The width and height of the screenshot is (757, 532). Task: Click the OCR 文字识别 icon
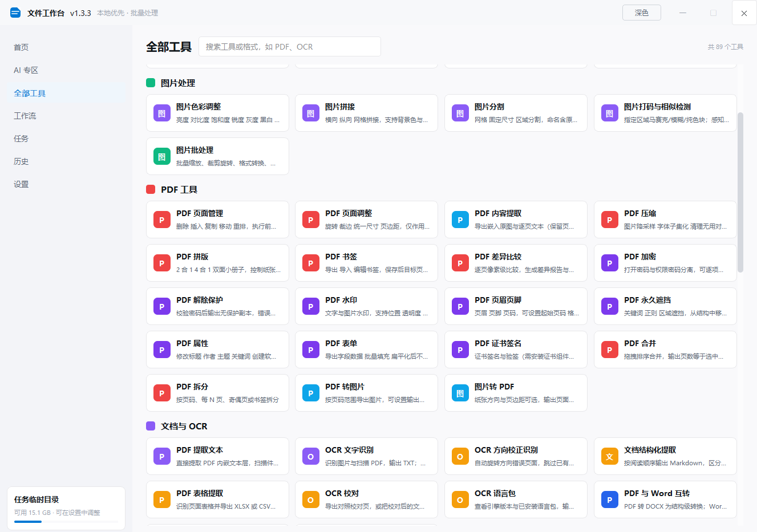coord(311,456)
